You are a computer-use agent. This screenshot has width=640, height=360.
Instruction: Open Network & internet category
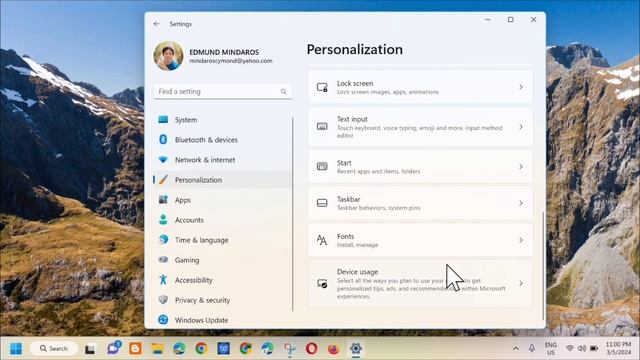pyautogui.click(x=223, y=160)
